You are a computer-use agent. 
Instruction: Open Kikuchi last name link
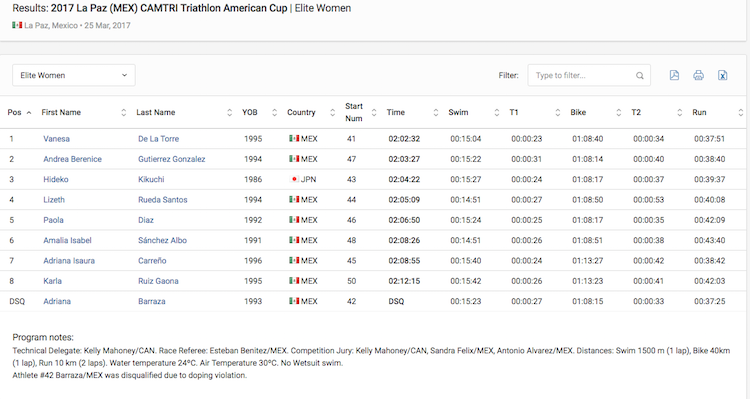[x=151, y=179]
